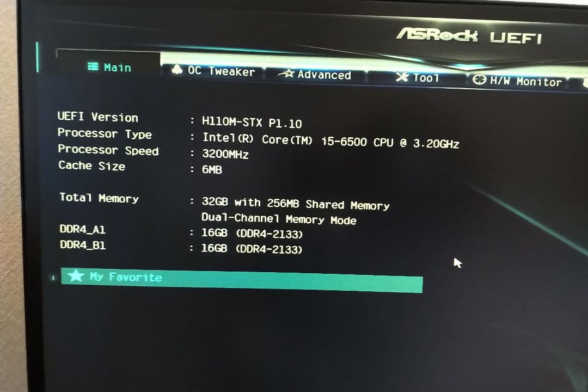The width and height of the screenshot is (588, 392).
Task: Click the gauge icon on H/W Monitor tab
Action: tap(480, 81)
